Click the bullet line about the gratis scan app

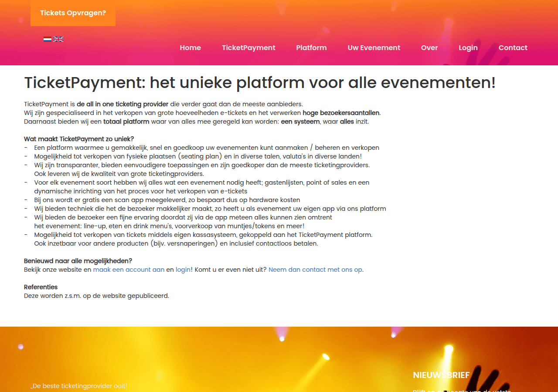point(167,200)
